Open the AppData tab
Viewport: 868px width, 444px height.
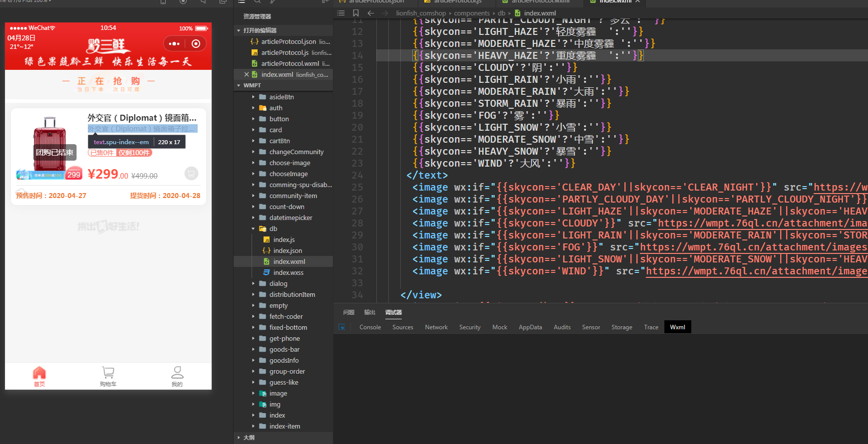click(x=530, y=327)
